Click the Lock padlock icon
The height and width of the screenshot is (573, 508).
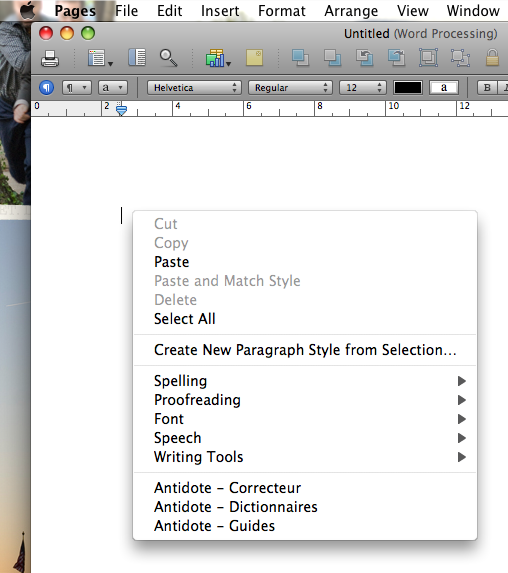(492, 57)
